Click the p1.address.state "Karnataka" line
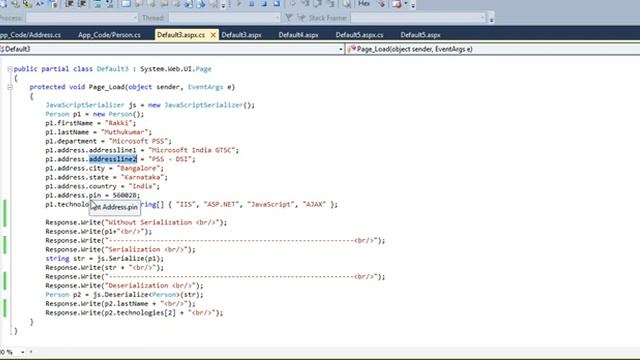The image size is (640, 360). [x=106, y=177]
